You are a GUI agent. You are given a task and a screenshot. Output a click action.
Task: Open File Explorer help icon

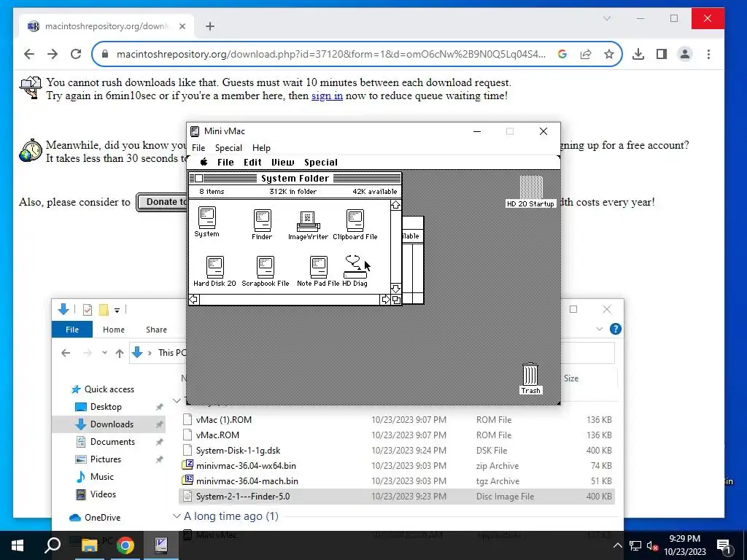(x=616, y=329)
